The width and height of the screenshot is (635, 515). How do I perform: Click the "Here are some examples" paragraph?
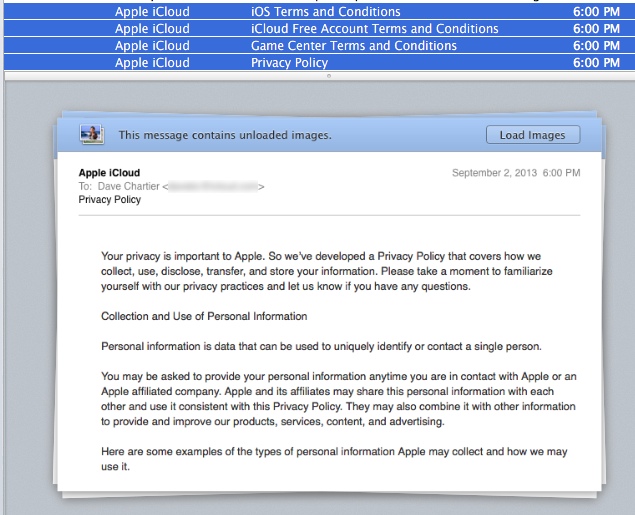[x=334, y=459]
